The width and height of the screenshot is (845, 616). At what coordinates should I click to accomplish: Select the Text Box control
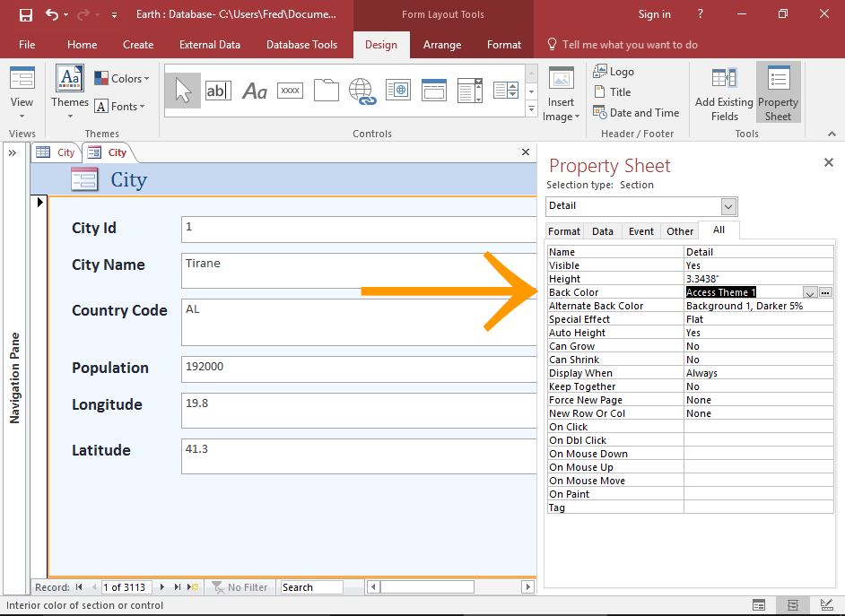tap(218, 90)
